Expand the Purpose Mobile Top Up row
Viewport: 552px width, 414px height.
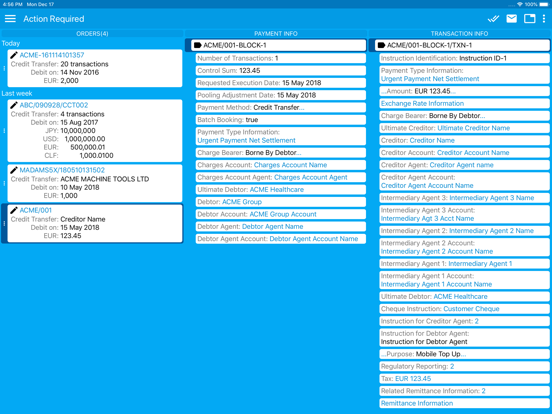[464, 354]
